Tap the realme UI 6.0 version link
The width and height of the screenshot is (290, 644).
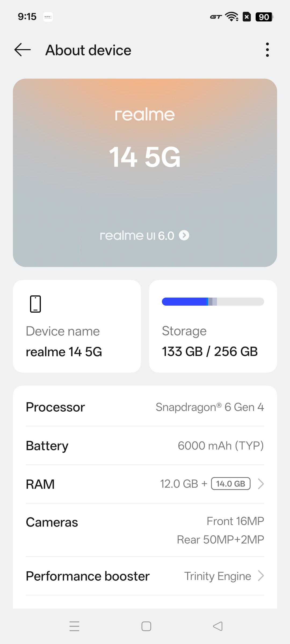[137, 236]
